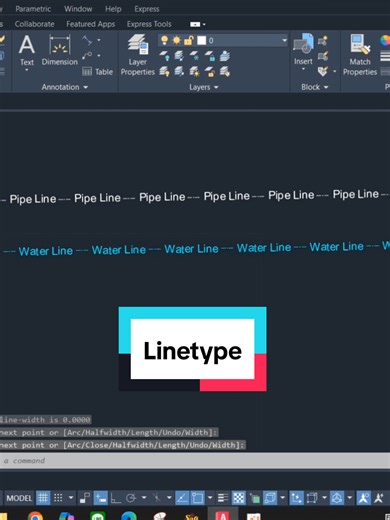
Task: Toggle layer 0 on/off light bulb
Action: coord(165,40)
